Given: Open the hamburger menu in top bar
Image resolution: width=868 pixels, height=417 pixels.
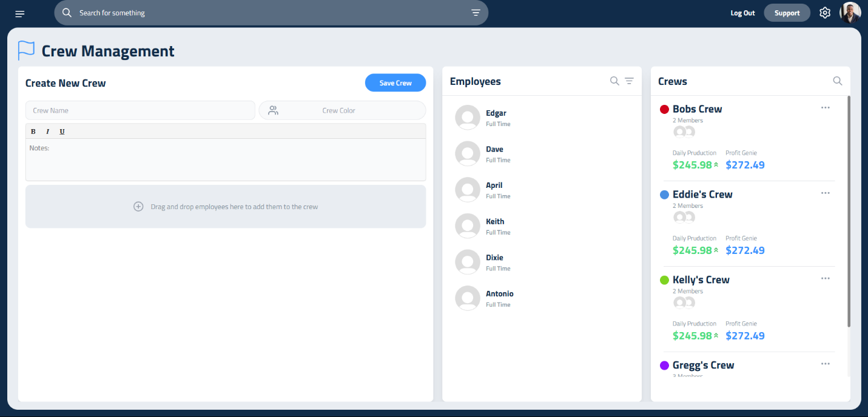Looking at the screenshot, I should click(x=20, y=13).
